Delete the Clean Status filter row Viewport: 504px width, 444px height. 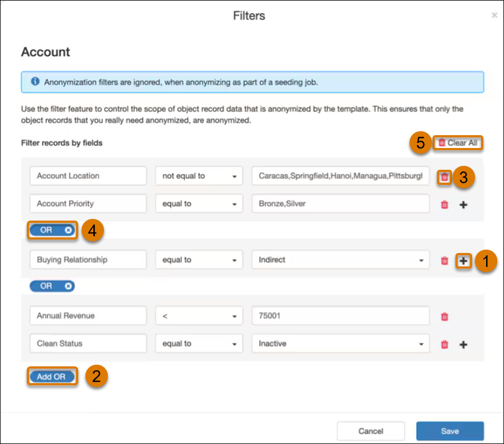click(x=444, y=345)
